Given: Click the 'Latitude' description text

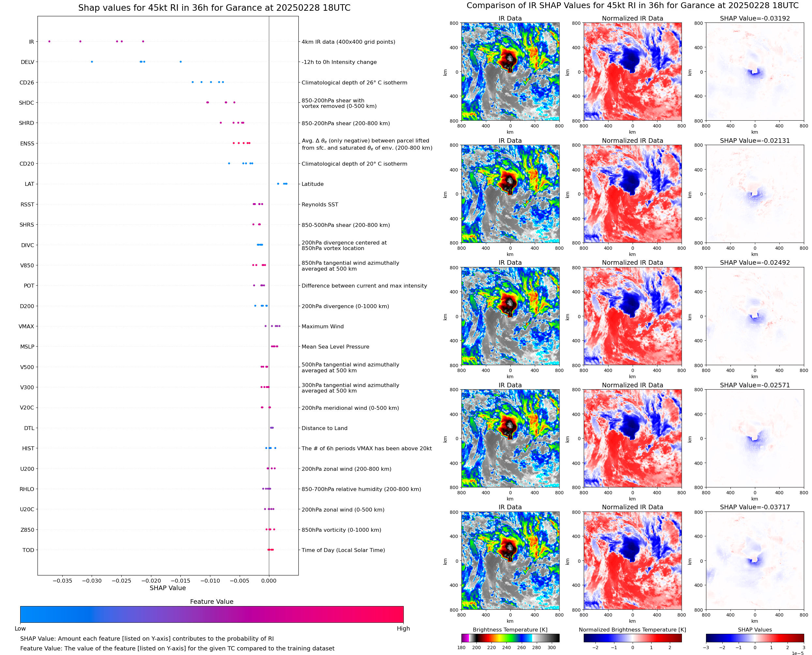Looking at the screenshot, I should pos(312,184).
